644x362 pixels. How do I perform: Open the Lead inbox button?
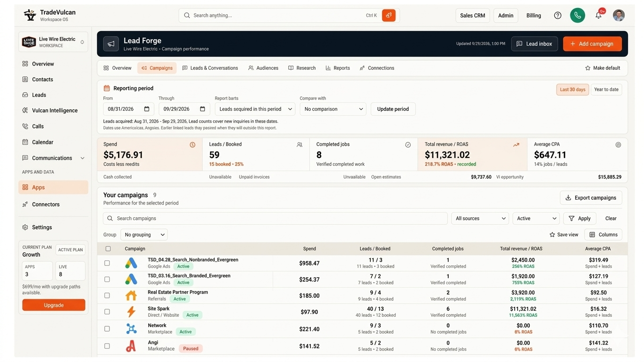535,44
